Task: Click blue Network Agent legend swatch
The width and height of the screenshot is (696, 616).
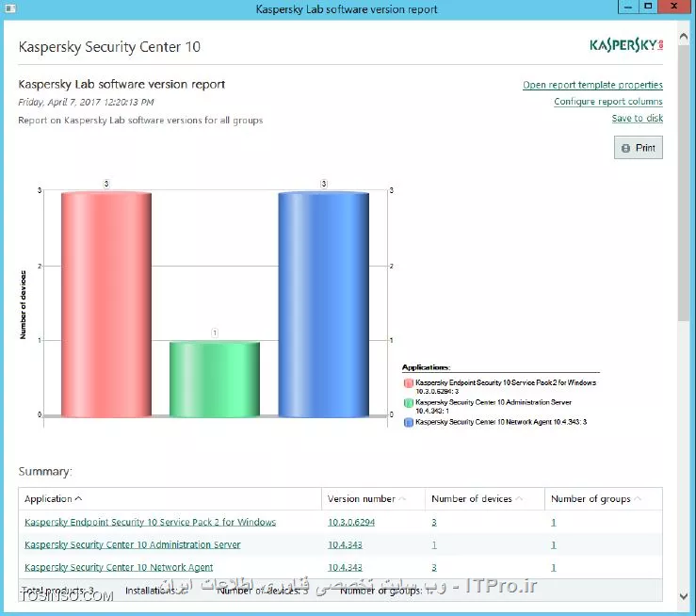Action: 409,422
